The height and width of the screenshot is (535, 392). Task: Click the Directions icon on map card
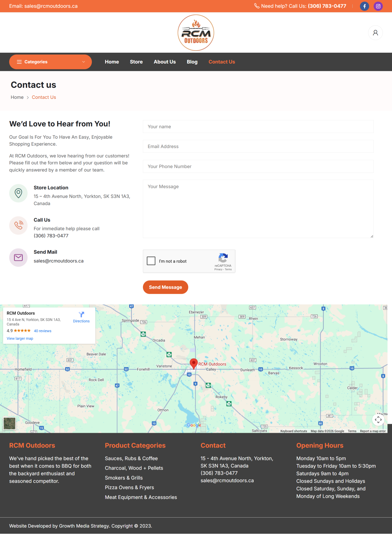(81, 315)
